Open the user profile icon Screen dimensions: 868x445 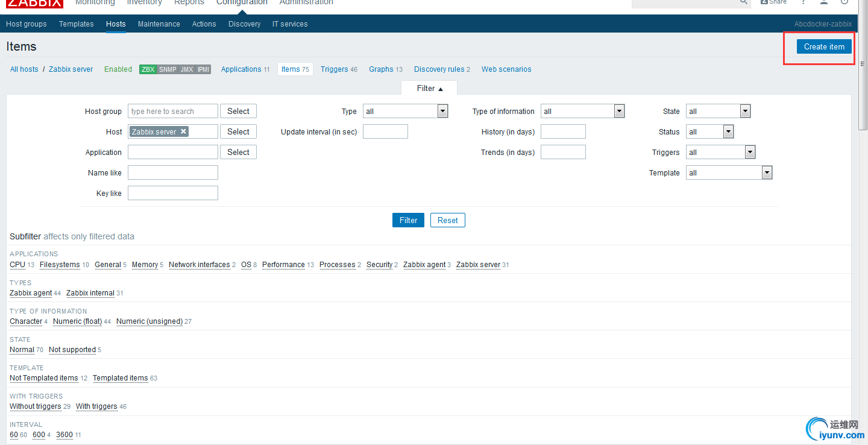823,2
